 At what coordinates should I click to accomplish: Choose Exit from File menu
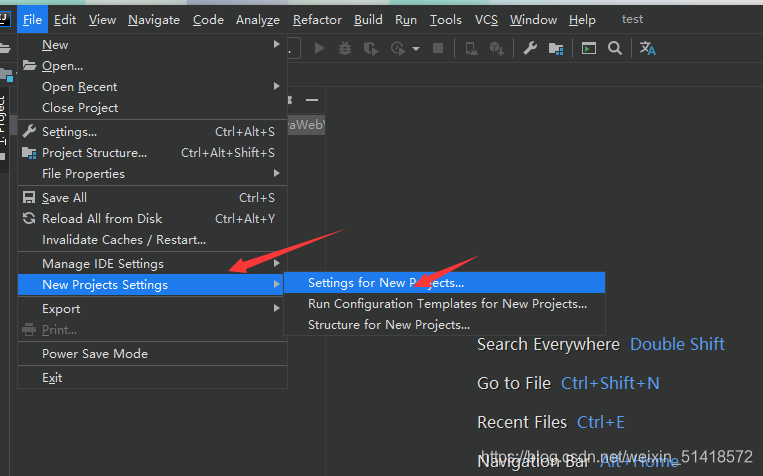coord(152,378)
